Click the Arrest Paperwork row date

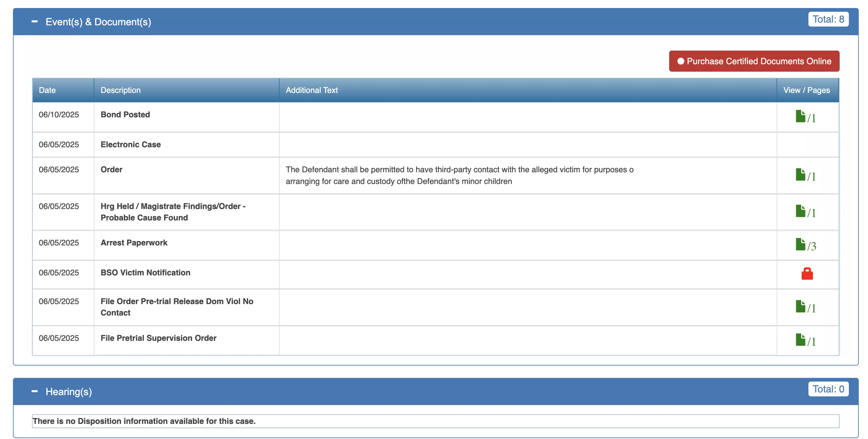pyautogui.click(x=59, y=243)
